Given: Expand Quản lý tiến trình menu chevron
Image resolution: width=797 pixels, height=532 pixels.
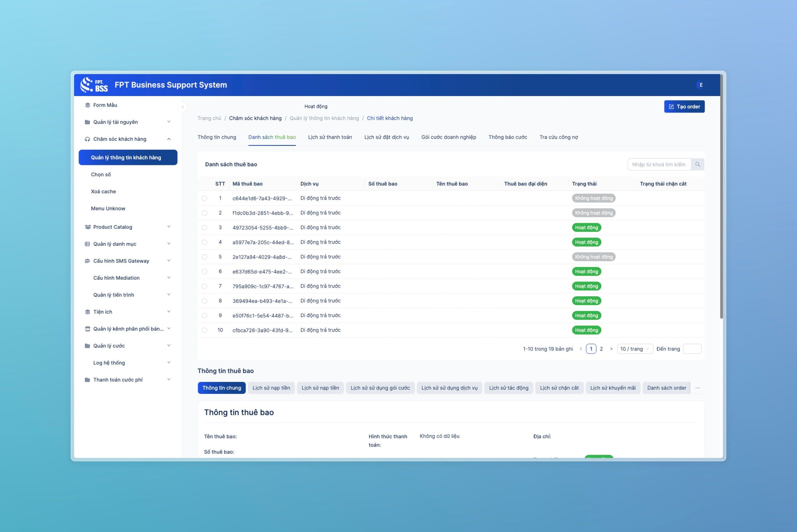Looking at the screenshot, I should 169,295.
